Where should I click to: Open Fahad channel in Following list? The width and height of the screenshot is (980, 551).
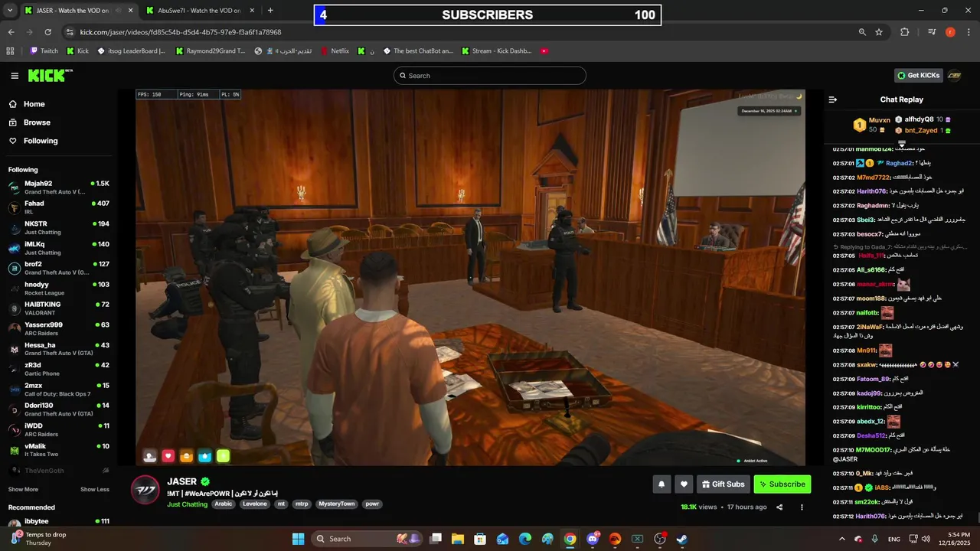58,207
